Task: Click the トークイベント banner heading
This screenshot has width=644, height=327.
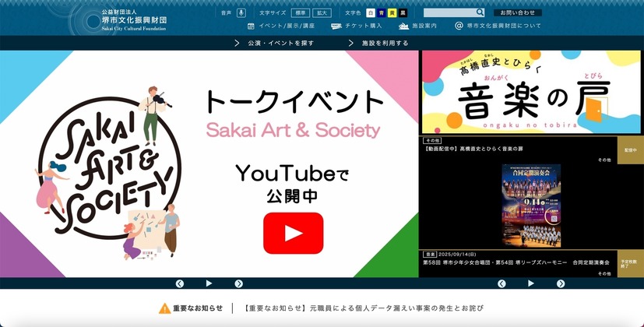Action: coord(294,102)
